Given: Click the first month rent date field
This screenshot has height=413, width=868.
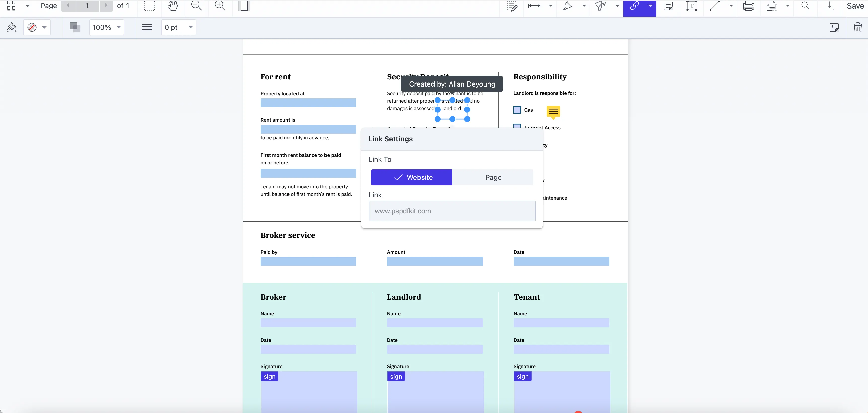Looking at the screenshot, I should [308, 173].
